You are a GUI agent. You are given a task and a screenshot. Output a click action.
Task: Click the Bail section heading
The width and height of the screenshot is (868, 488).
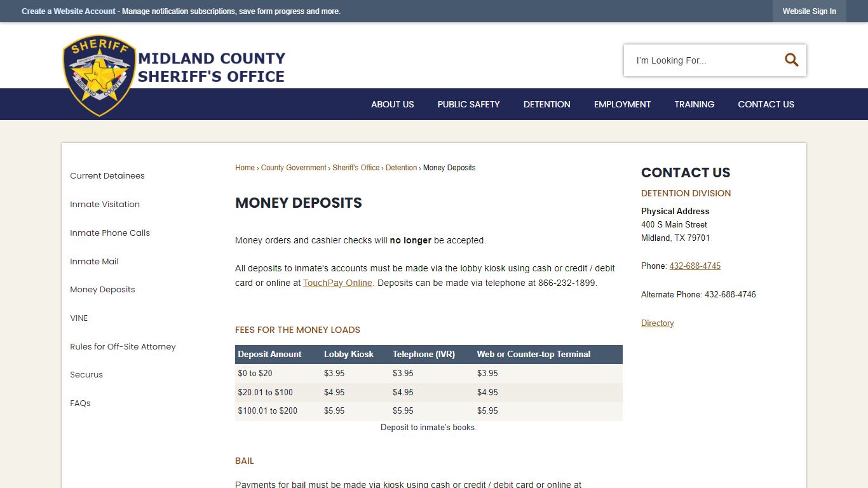pos(244,461)
